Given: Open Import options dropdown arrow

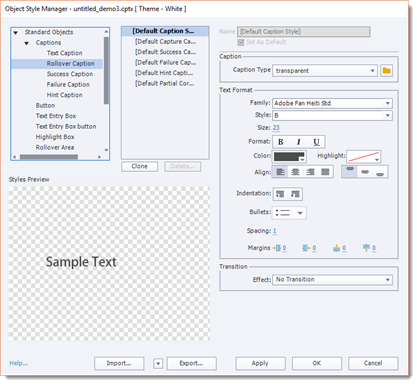Looking at the screenshot, I should [x=158, y=364].
